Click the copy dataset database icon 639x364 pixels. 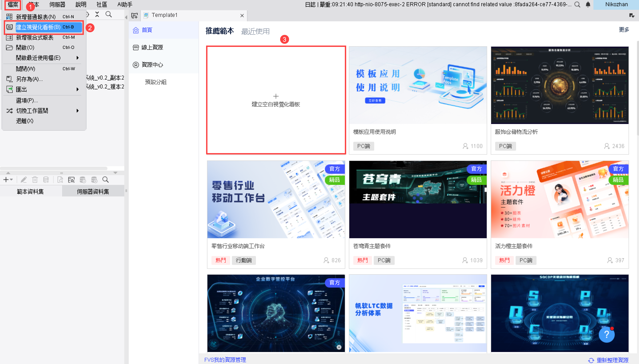[46, 180]
